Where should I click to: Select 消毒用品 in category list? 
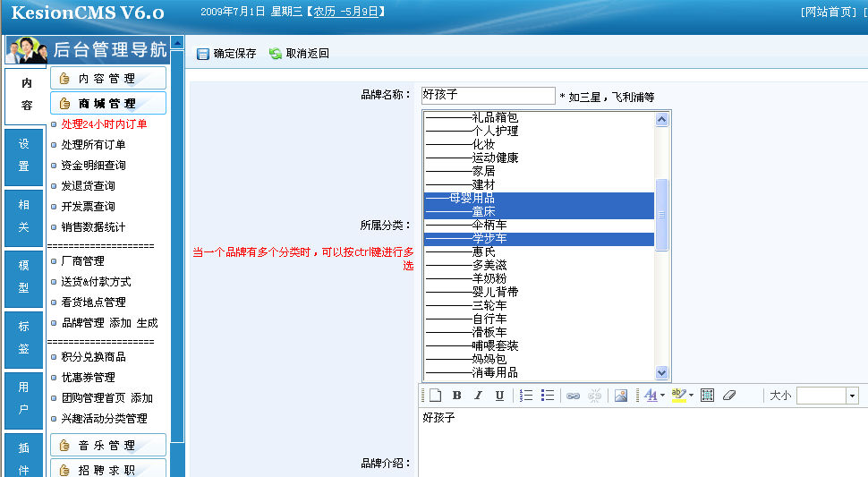pyautogui.click(x=540, y=372)
